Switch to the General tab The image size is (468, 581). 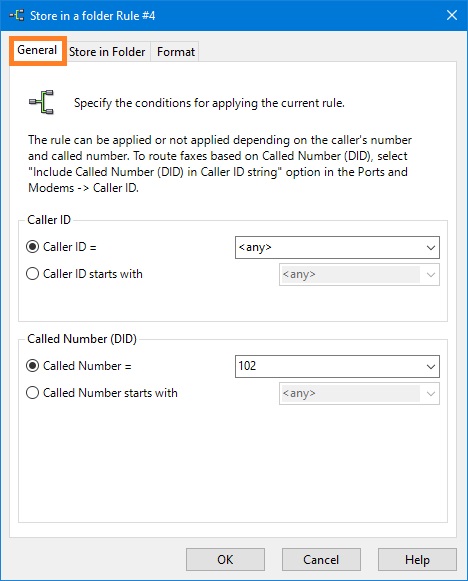pyautogui.click(x=37, y=50)
